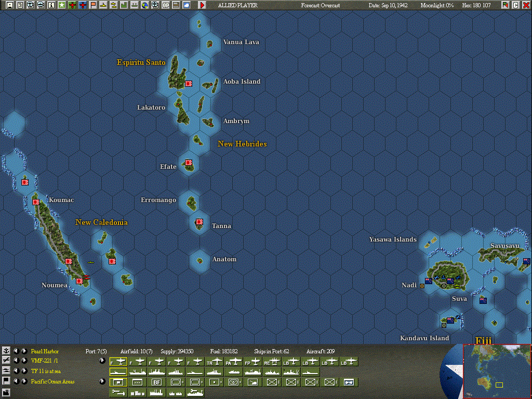Click VMF-221 /1 air group name
The width and height of the screenshot is (532, 399).
[45, 361]
